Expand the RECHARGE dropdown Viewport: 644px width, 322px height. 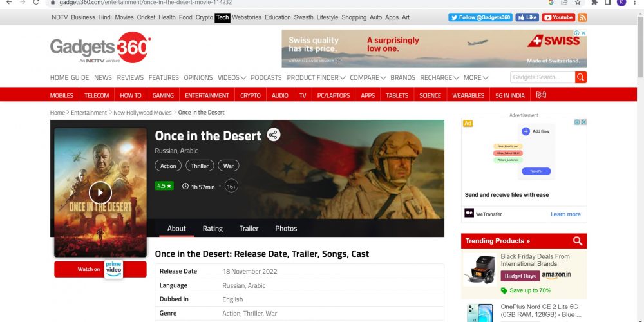pyautogui.click(x=439, y=78)
